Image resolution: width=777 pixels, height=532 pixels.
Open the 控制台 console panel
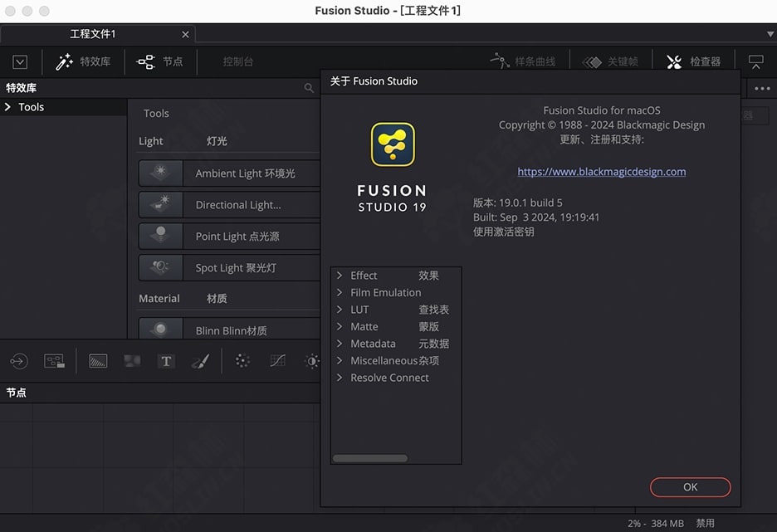click(238, 62)
